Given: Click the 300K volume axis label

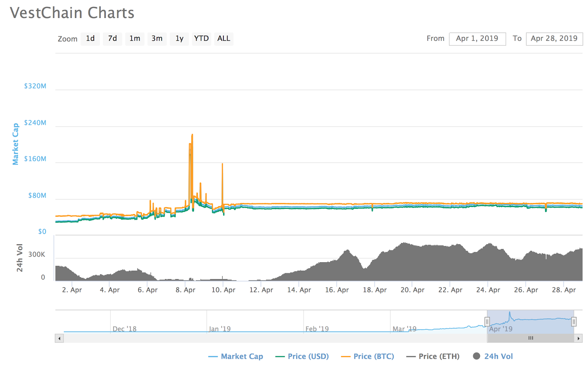Looking at the screenshot, I should point(37,254).
